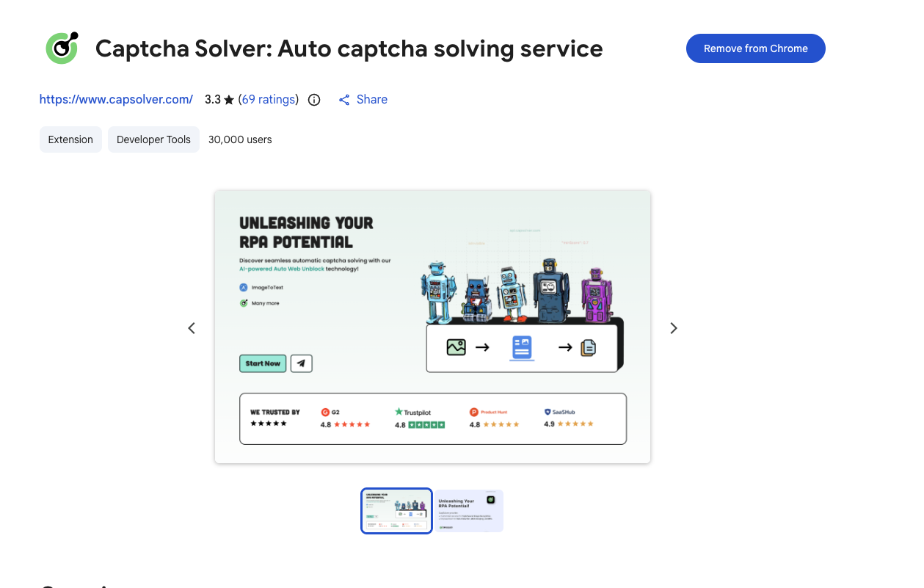The image size is (924, 588).
Task: Click the Share icon
Action: [x=344, y=100]
